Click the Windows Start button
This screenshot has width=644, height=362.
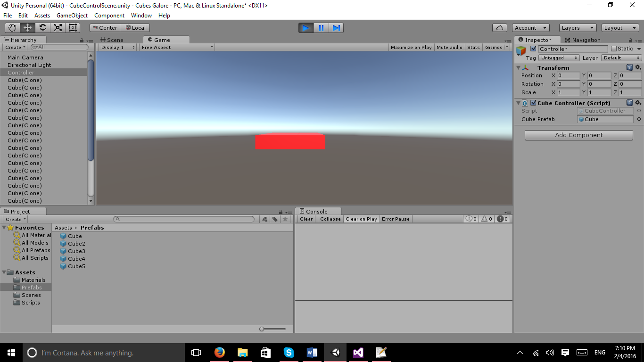[x=11, y=352]
